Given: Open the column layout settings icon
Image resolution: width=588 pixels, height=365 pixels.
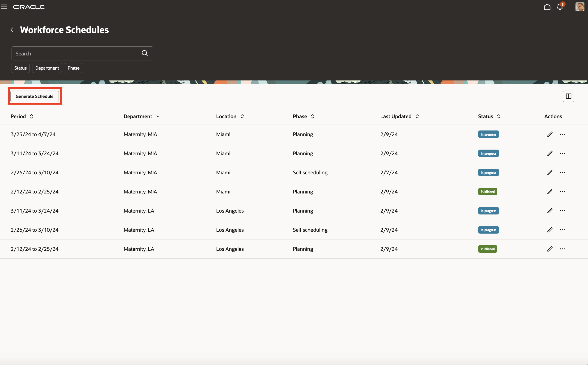Looking at the screenshot, I should 568,96.
